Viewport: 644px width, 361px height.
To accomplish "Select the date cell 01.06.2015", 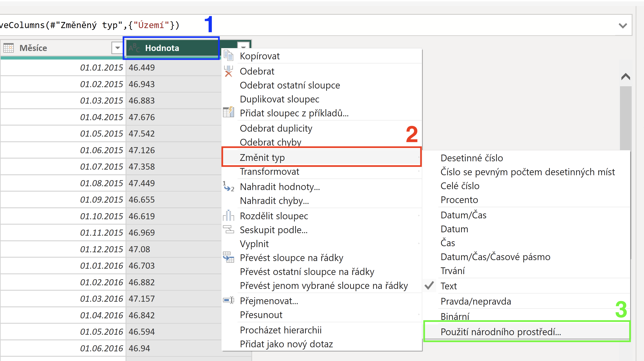I will (63, 150).
